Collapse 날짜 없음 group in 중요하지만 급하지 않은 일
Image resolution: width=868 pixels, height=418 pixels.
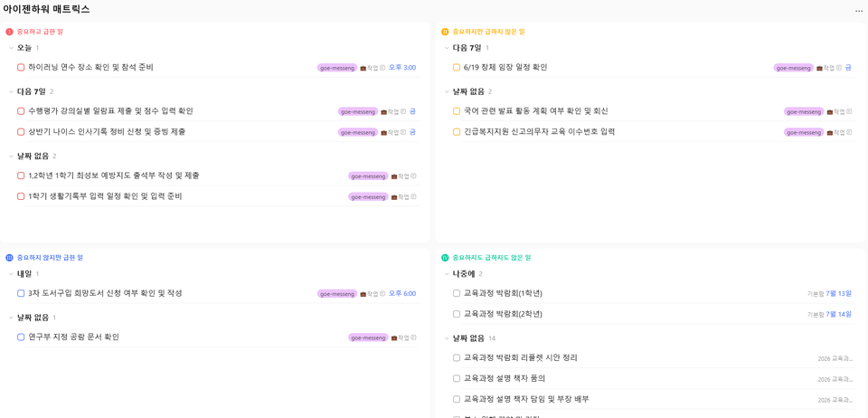[447, 91]
